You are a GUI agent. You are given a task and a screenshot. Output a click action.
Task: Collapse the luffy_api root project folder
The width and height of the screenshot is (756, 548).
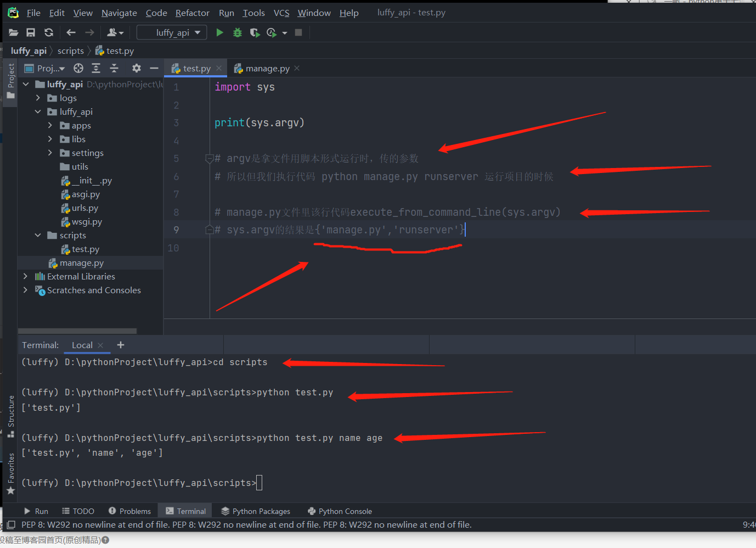[26, 84]
